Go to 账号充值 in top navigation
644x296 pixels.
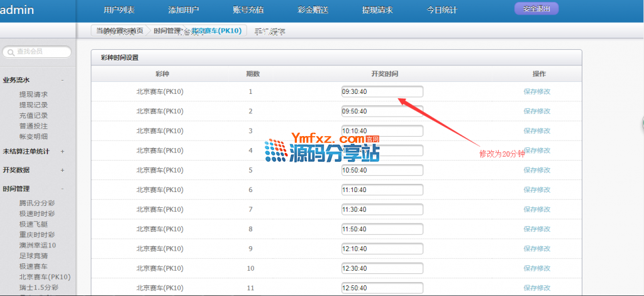pyautogui.click(x=248, y=10)
